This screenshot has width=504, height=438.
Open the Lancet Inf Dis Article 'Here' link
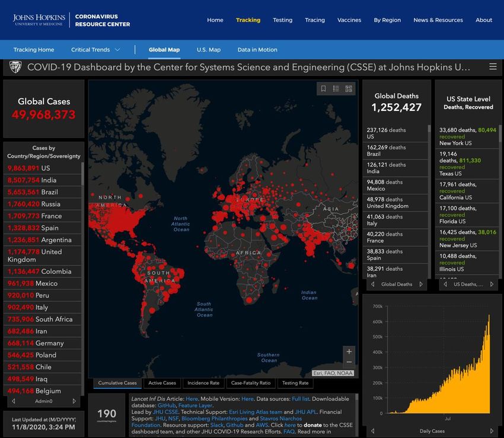tap(192, 399)
